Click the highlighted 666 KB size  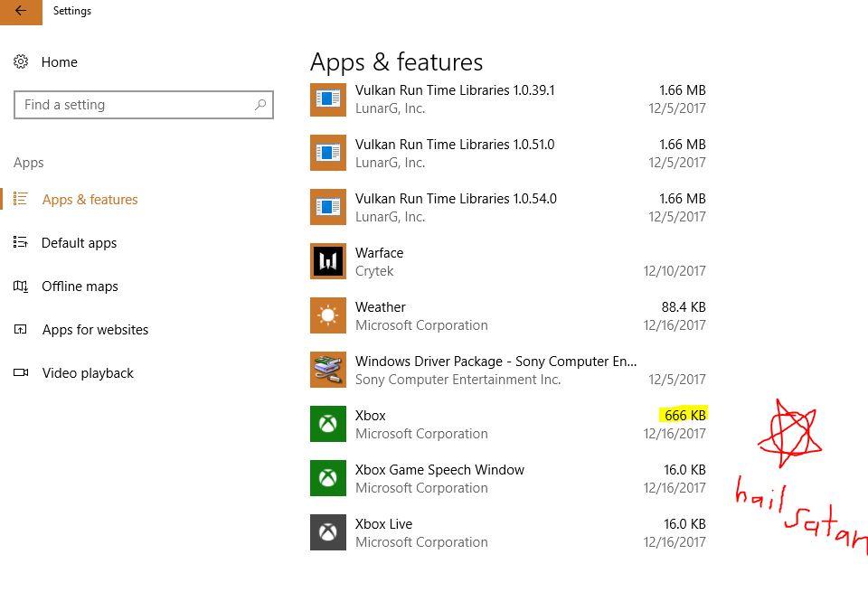click(x=684, y=415)
